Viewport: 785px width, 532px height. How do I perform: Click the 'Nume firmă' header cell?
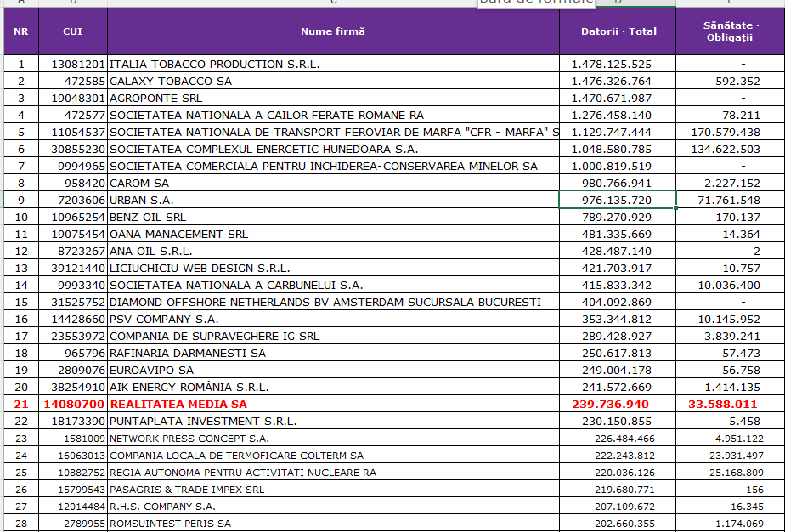pos(332,31)
